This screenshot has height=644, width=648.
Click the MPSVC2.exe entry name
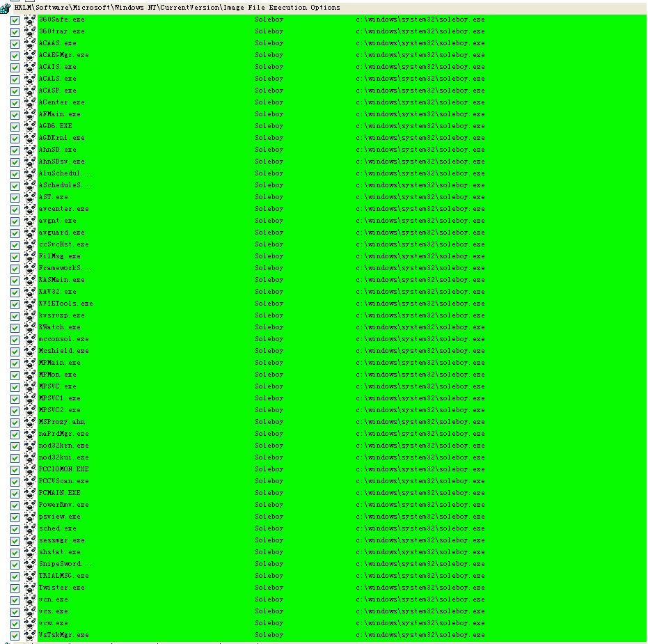60,410
